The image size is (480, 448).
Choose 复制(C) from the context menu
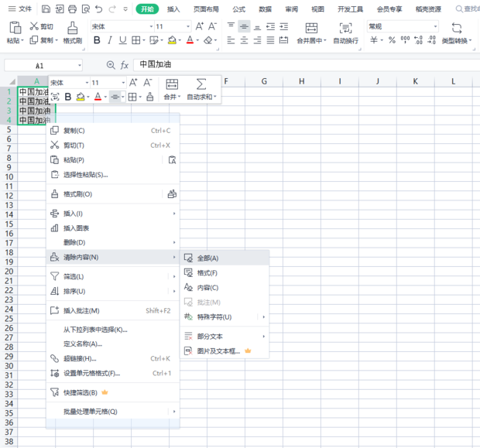113,131
